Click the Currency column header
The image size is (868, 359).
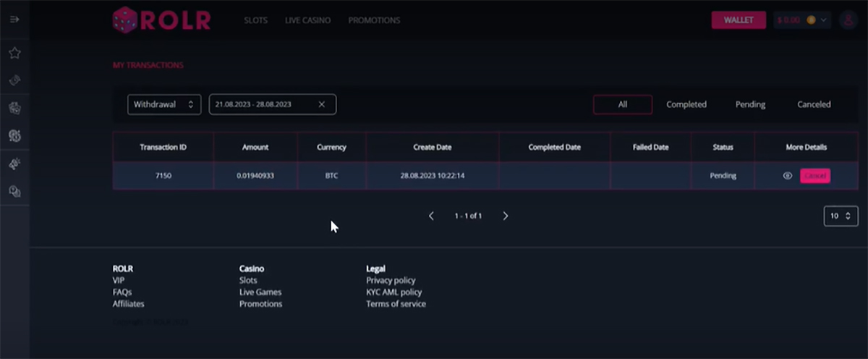(331, 147)
